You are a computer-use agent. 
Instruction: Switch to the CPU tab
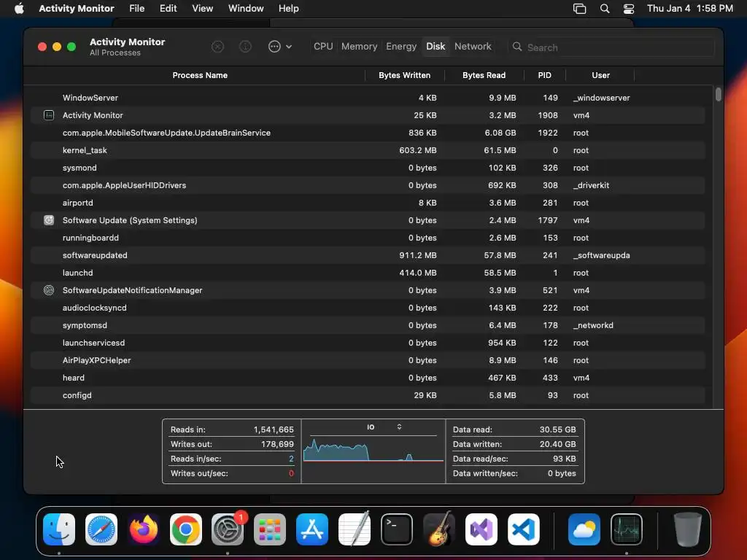pyautogui.click(x=323, y=46)
